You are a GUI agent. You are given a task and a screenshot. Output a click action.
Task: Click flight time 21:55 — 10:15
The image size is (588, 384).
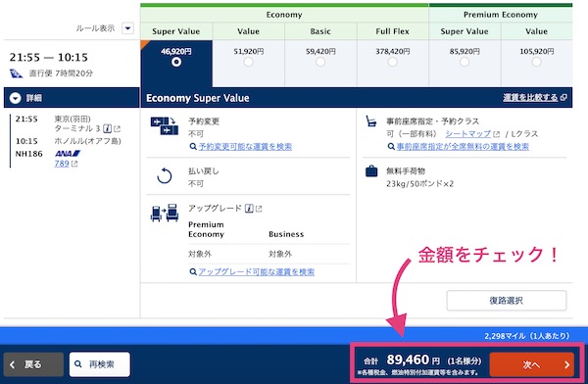[48, 58]
